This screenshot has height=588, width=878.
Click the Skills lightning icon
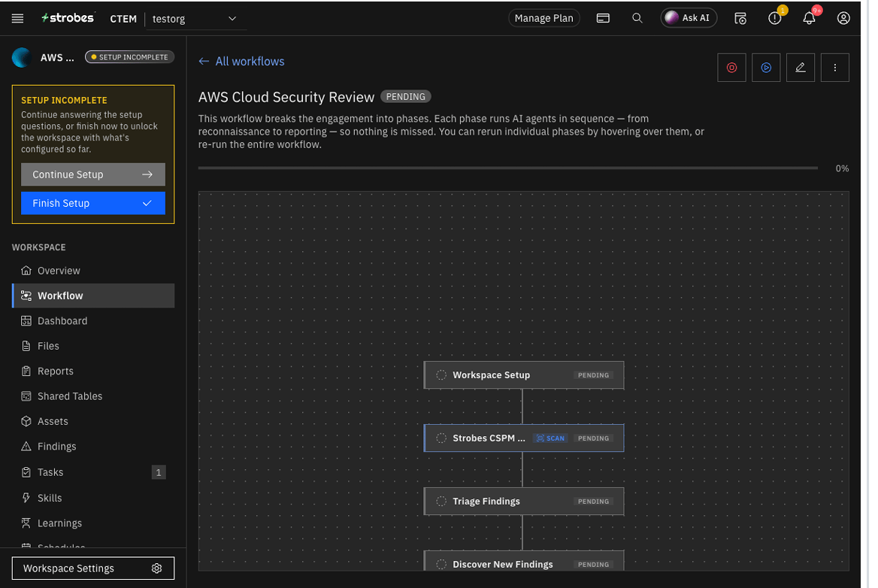coord(26,499)
